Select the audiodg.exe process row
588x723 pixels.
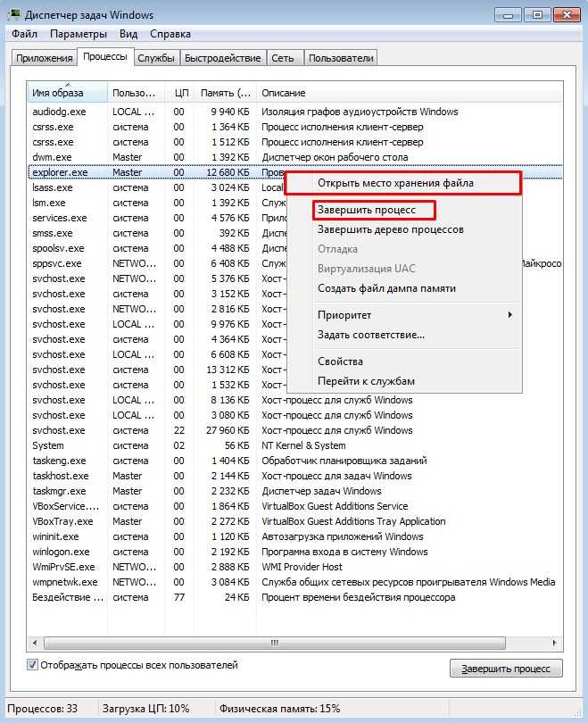[295, 112]
